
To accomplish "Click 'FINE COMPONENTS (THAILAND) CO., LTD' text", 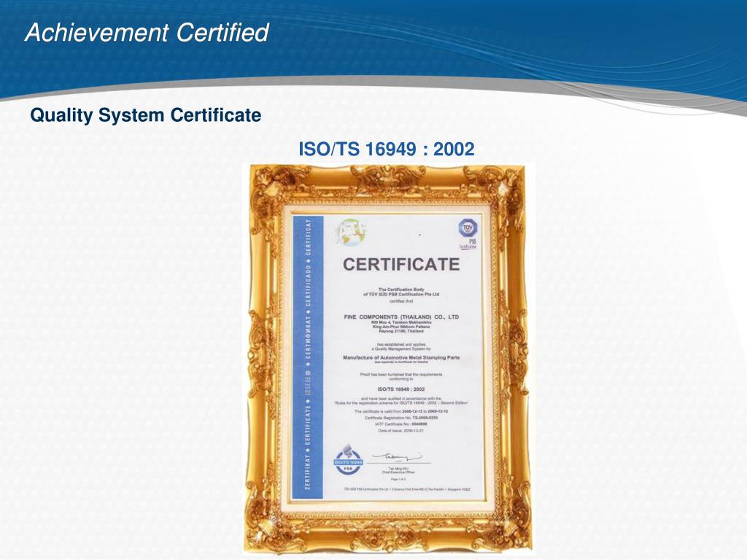I will click(x=401, y=316).
